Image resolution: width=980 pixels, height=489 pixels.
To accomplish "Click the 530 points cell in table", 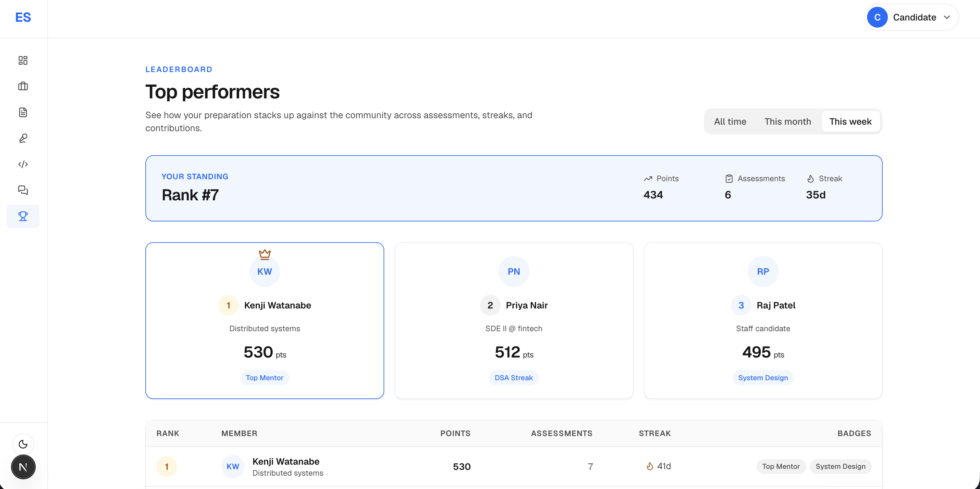I will pos(461,467).
